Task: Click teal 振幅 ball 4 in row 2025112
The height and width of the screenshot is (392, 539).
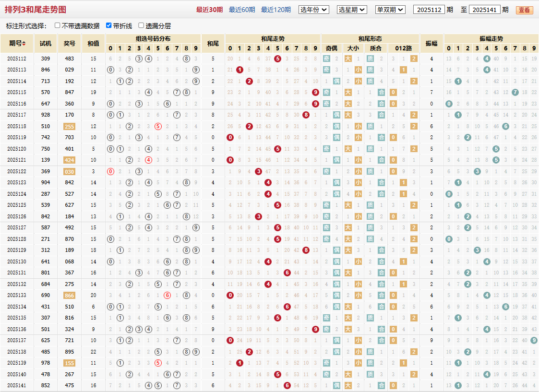Action: (x=487, y=59)
